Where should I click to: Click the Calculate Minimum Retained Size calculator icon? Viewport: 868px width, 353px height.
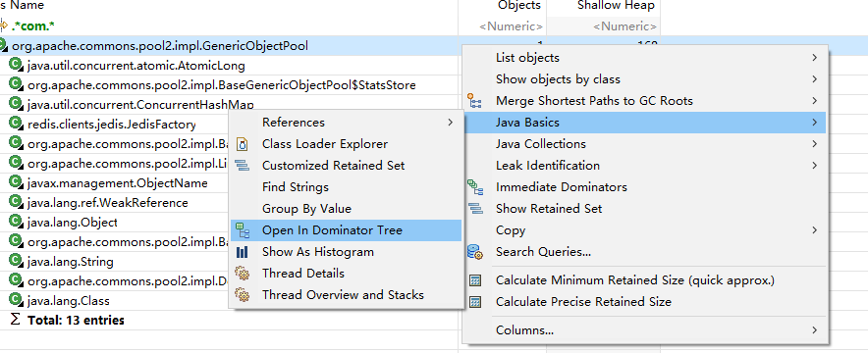point(474,280)
